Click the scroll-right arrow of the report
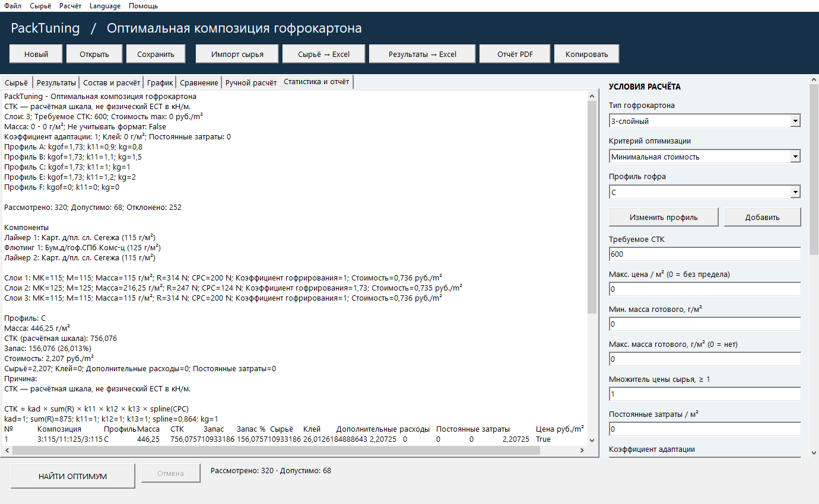The width and height of the screenshot is (819, 504). tap(582, 450)
